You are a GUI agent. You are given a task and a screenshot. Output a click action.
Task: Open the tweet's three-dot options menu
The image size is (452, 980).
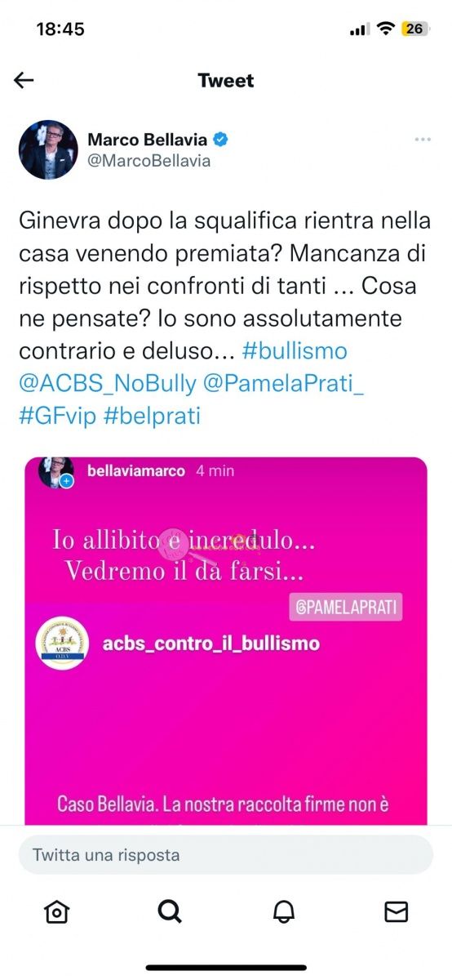tap(423, 140)
